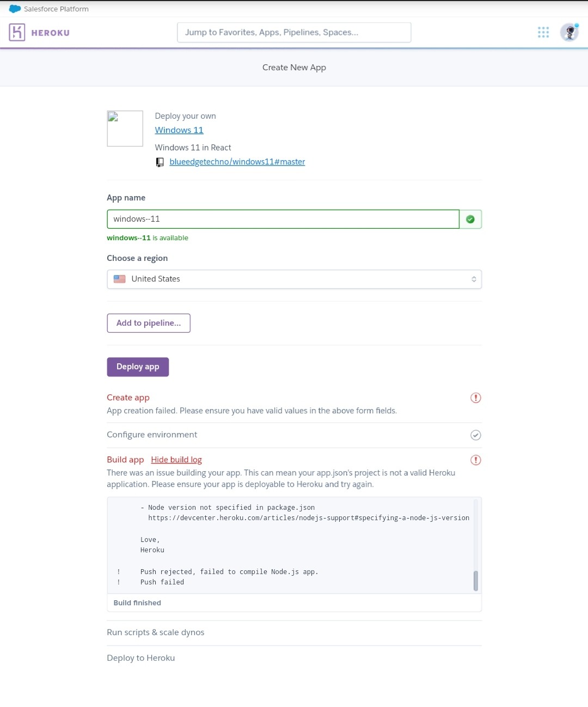588x707 pixels.
Task: Click the red error icon beside Create app
Action: (475, 398)
